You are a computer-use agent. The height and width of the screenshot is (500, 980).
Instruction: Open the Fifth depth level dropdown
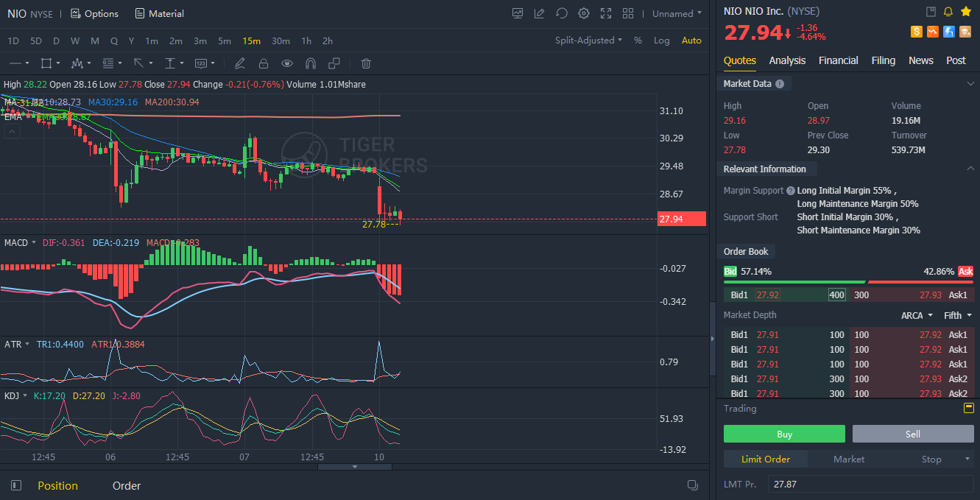pos(957,315)
